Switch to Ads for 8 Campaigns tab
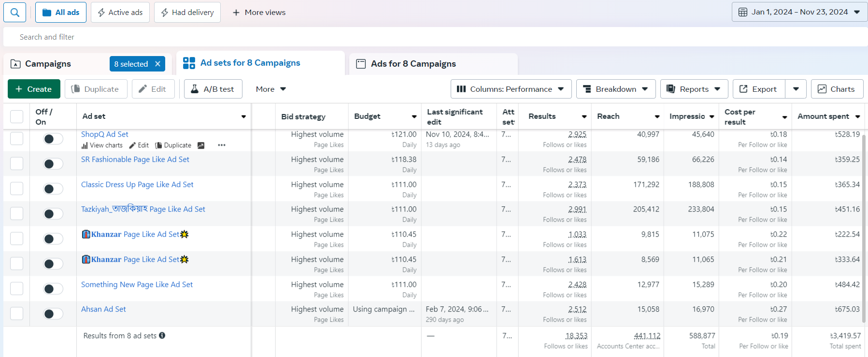The width and height of the screenshot is (868, 357). [x=413, y=64]
